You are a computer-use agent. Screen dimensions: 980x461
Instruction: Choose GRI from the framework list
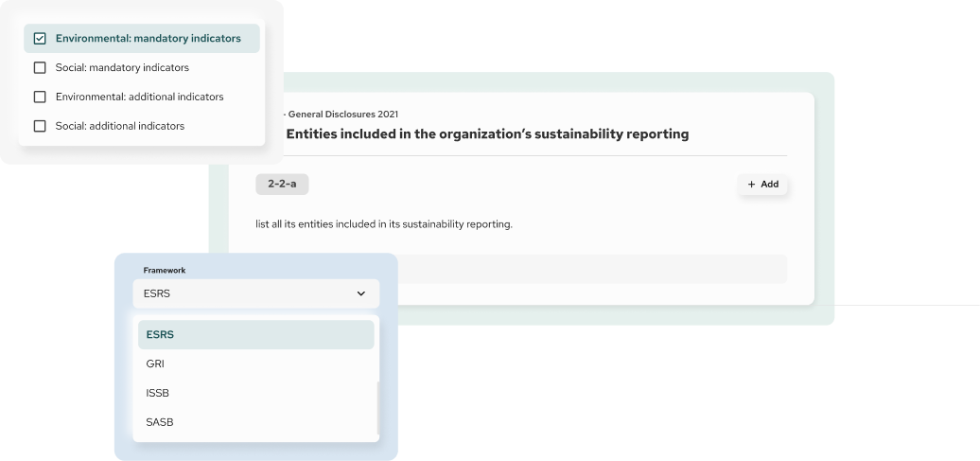[156, 363]
